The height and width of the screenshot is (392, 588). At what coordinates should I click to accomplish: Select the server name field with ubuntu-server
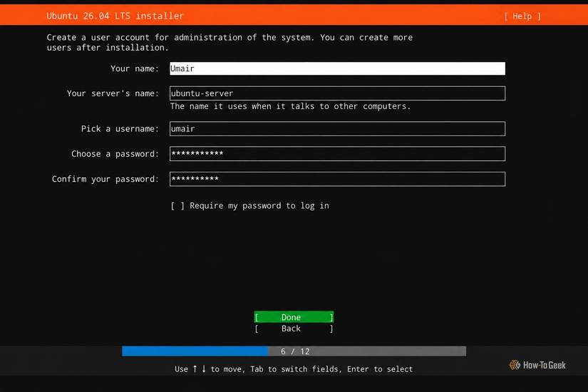[337, 93]
